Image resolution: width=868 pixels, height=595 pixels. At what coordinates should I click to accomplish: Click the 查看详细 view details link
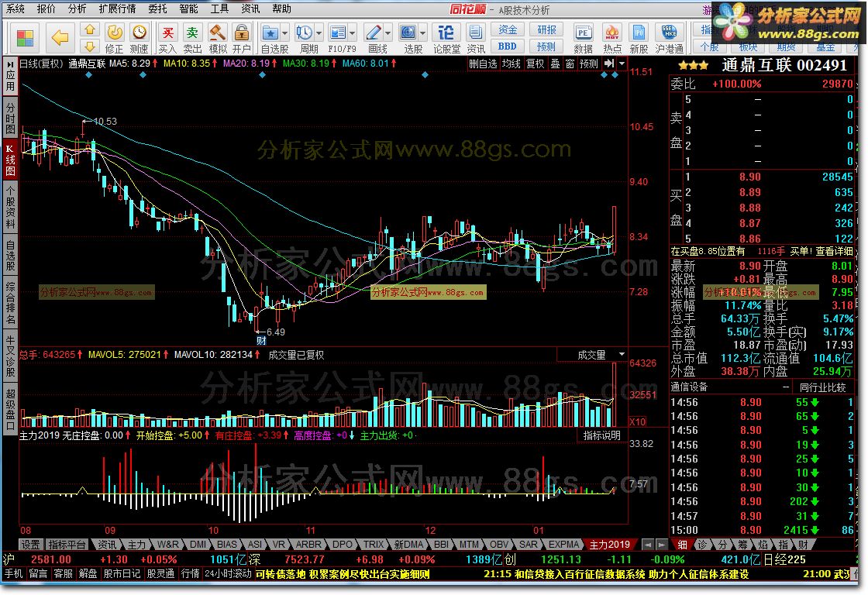point(834,251)
